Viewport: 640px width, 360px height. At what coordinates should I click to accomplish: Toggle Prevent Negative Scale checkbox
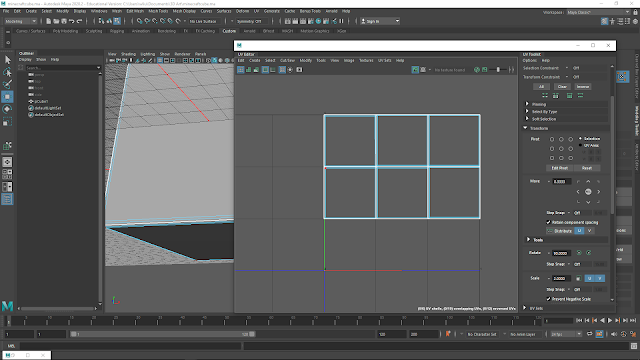pos(548,299)
